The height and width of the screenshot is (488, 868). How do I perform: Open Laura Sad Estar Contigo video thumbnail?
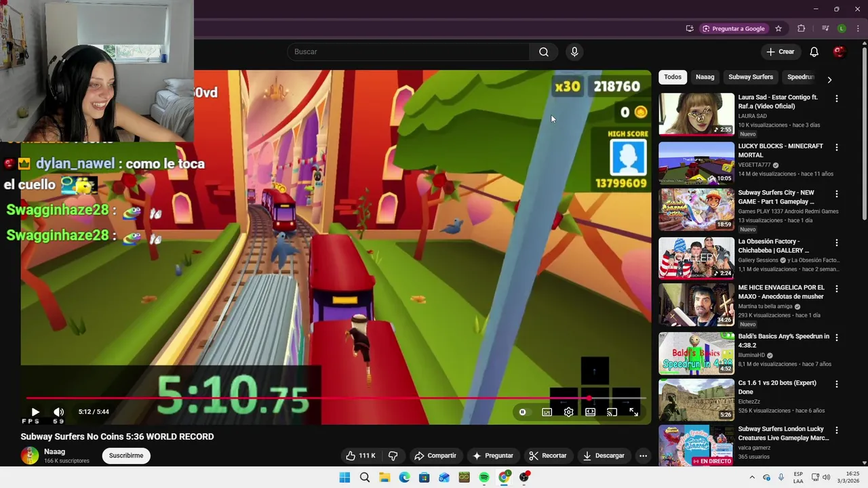(696, 114)
